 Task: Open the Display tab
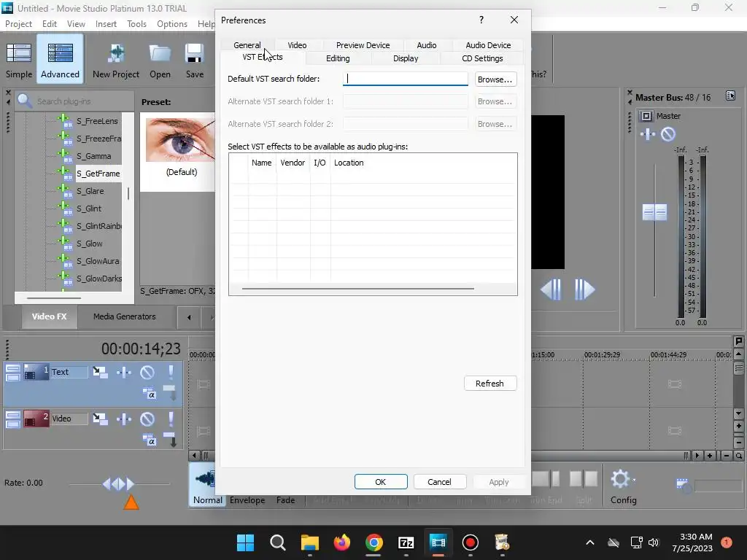[x=406, y=58]
